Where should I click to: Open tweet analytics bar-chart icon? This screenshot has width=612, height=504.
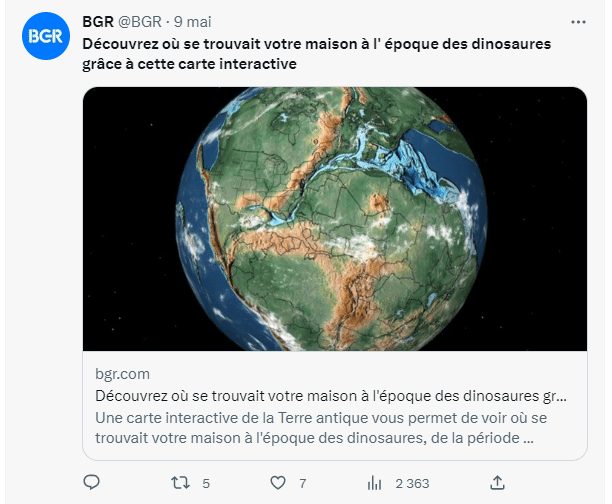tap(374, 483)
